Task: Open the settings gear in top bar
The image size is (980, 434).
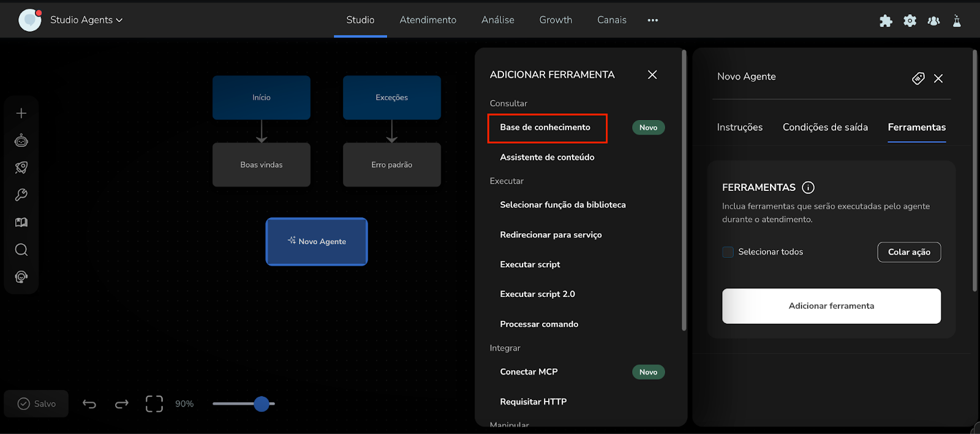Action: [x=910, y=21]
